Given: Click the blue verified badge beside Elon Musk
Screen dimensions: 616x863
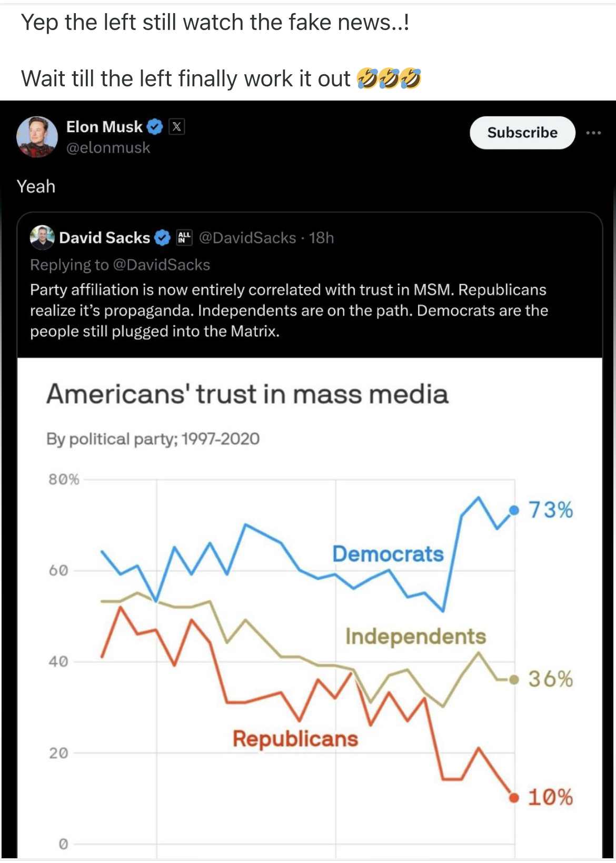Looking at the screenshot, I should click(155, 127).
